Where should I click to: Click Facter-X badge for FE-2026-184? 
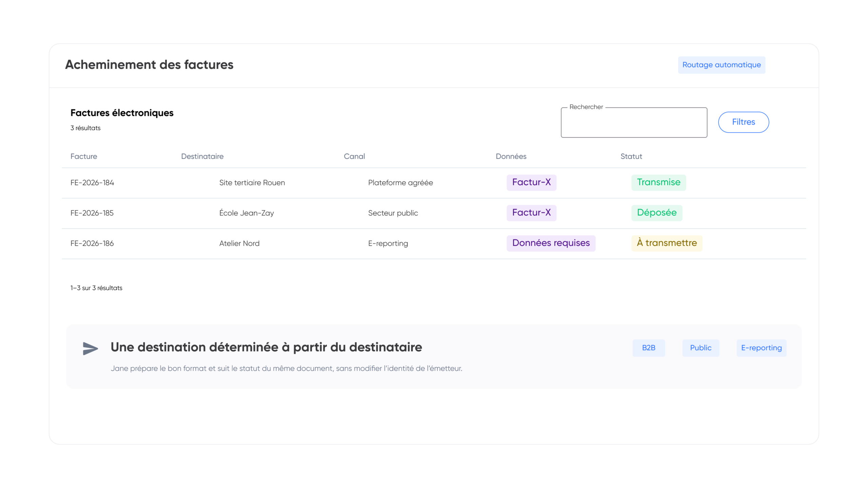(x=531, y=182)
